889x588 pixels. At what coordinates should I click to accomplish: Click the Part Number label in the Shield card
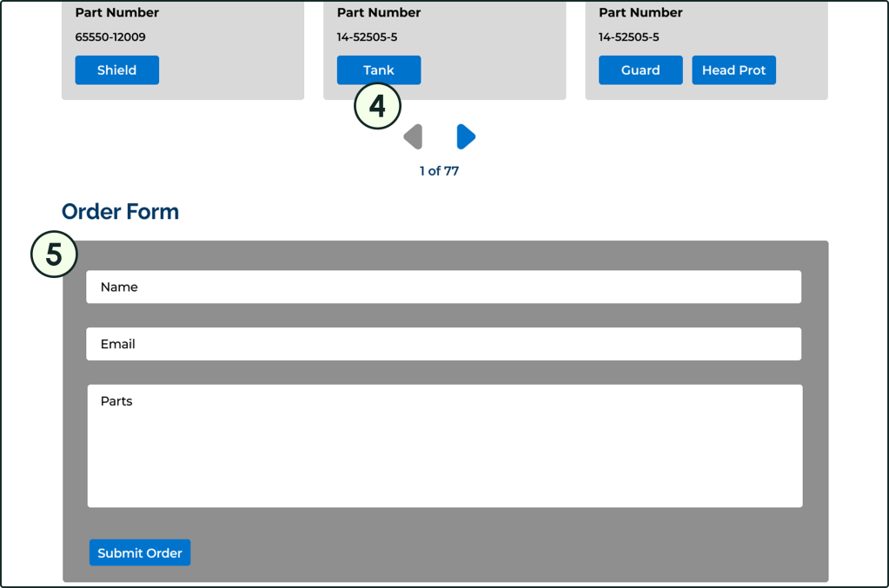[x=117, y=13]
